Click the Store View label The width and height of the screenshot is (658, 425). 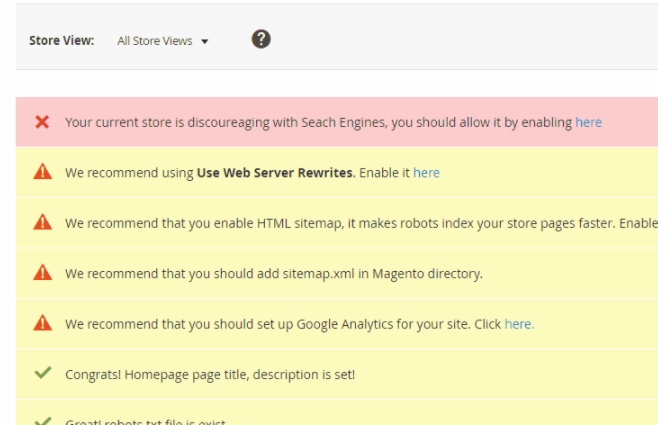pyautogui.click(x=61, y=41)
